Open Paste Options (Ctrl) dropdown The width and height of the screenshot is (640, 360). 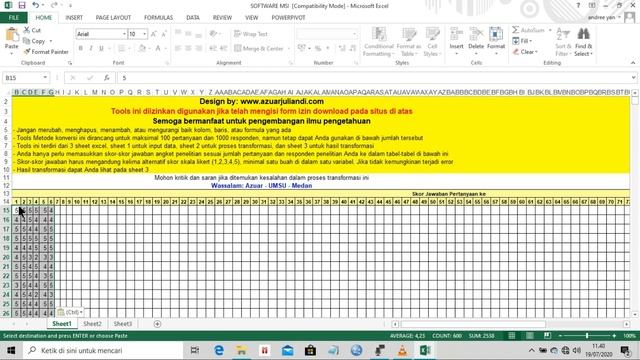point(70,312)
